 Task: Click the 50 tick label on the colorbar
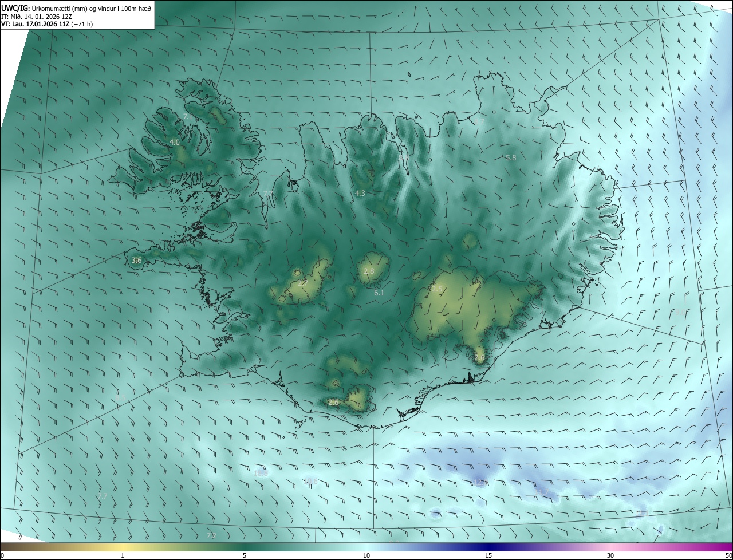coord(728,555)
